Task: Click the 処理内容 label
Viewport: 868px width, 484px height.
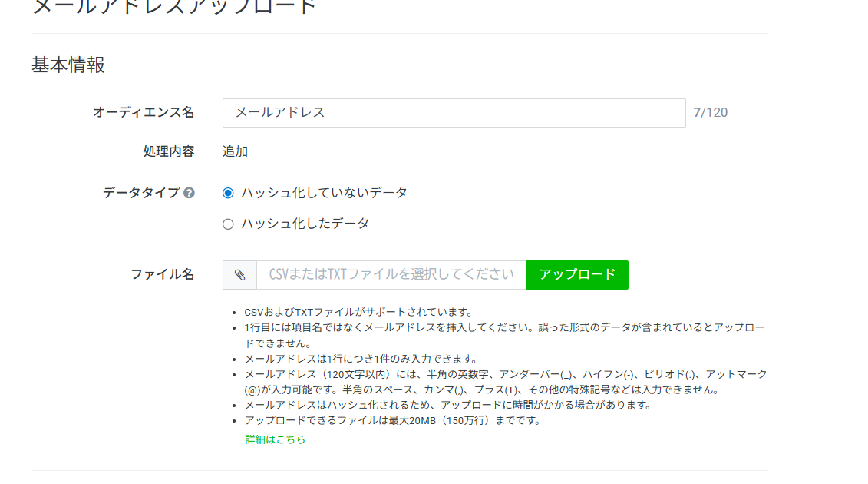Action: tap(168, 151)
